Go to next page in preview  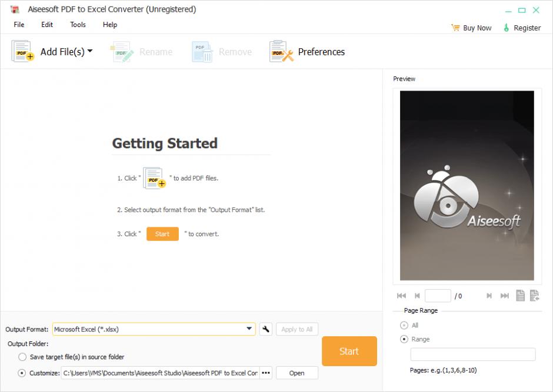[489, 296]
